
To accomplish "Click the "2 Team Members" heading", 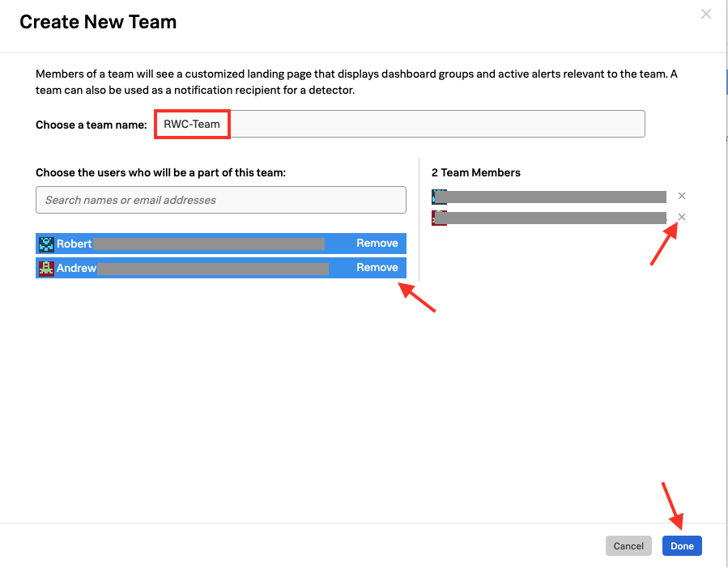I will coord(476,172).
